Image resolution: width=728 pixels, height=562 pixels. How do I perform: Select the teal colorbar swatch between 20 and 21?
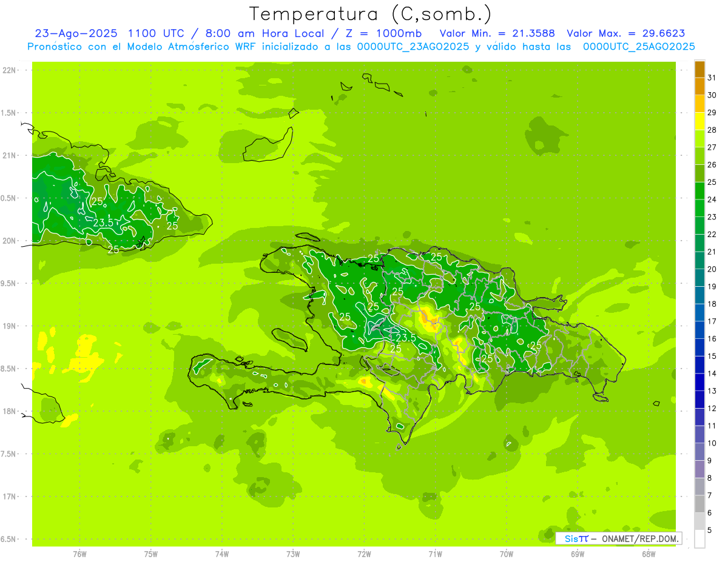point(699,261)
